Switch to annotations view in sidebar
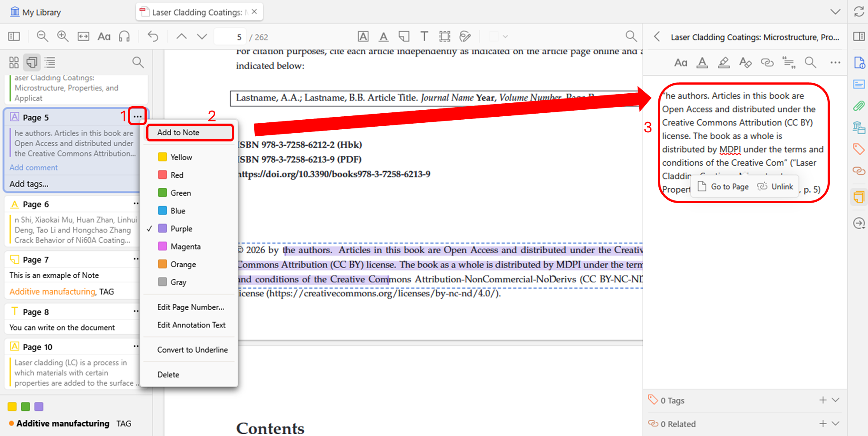Viewport: 868px width, 436px height. 32,62
